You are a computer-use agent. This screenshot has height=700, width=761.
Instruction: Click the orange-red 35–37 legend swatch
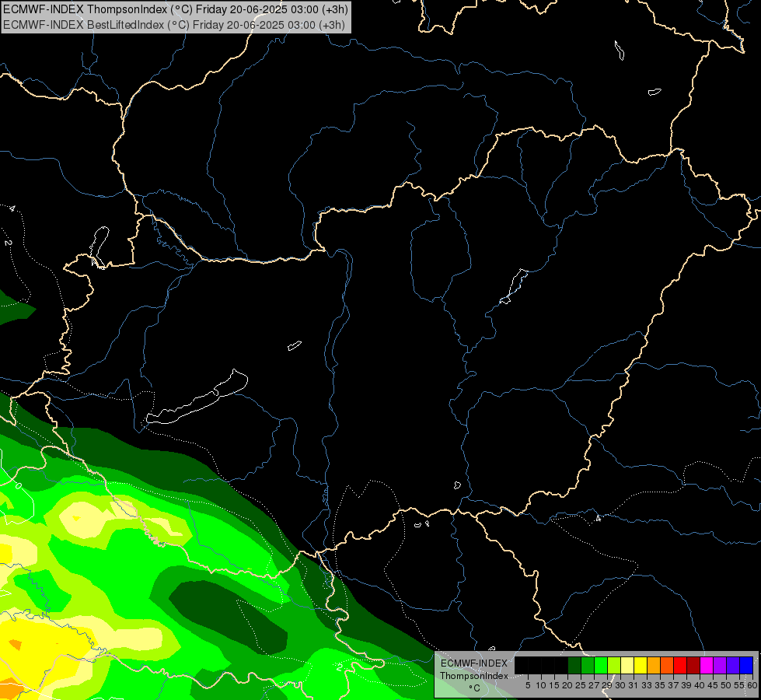667,665
